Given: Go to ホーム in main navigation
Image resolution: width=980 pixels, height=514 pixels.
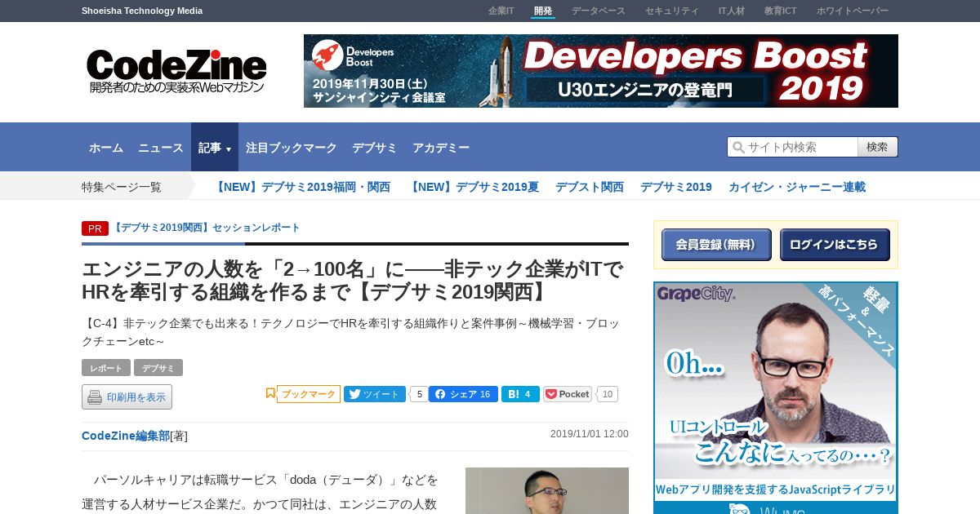Looking at the screenshot, I should (106, 148).
